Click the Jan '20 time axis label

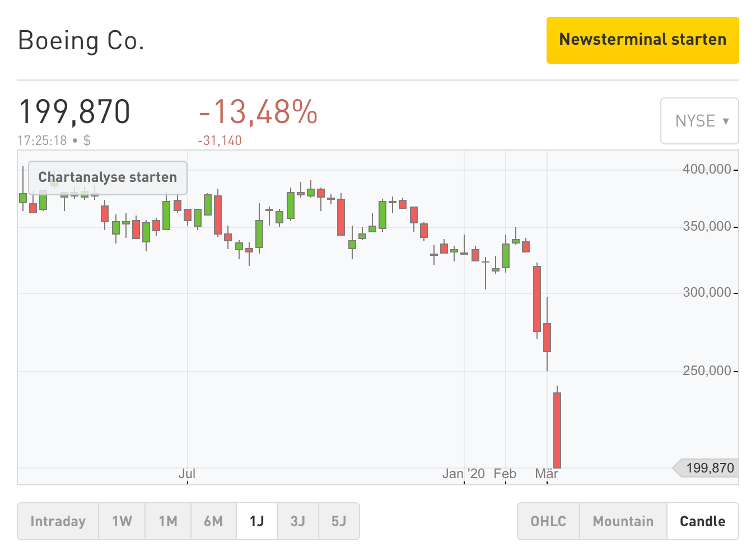coord(463,474)
